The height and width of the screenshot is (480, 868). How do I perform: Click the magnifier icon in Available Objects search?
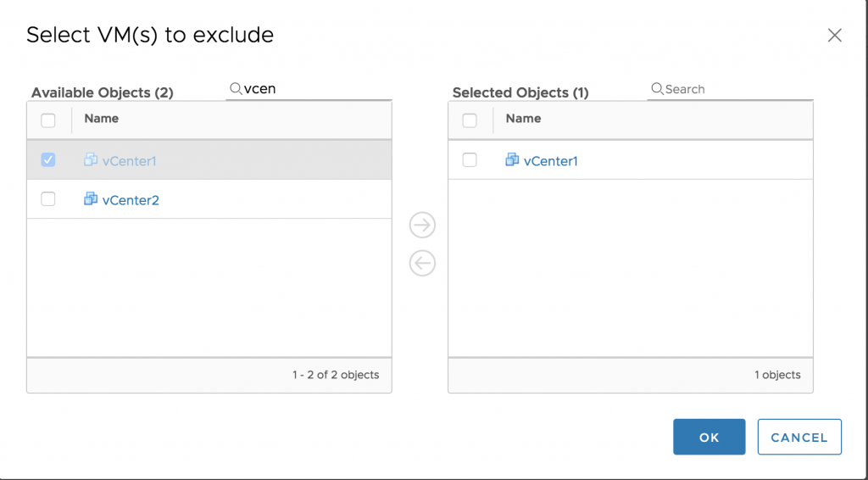pos(236,88)
